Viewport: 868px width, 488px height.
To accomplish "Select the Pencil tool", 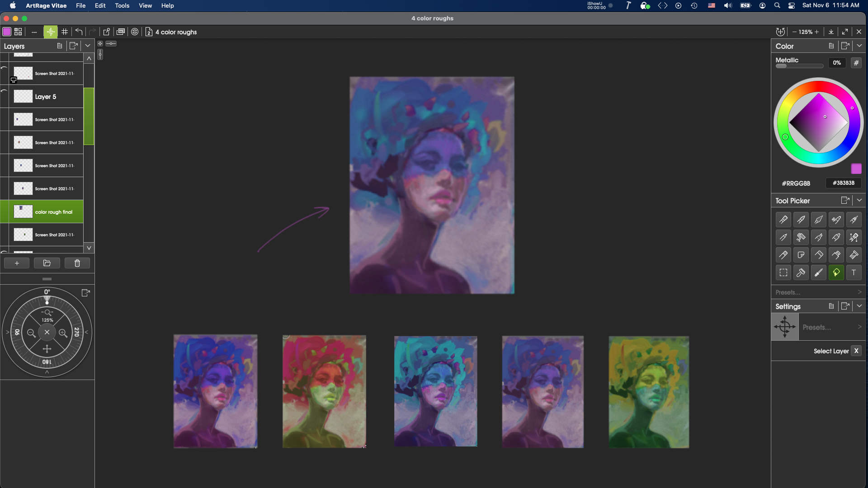I will click(x=783, y=237).
